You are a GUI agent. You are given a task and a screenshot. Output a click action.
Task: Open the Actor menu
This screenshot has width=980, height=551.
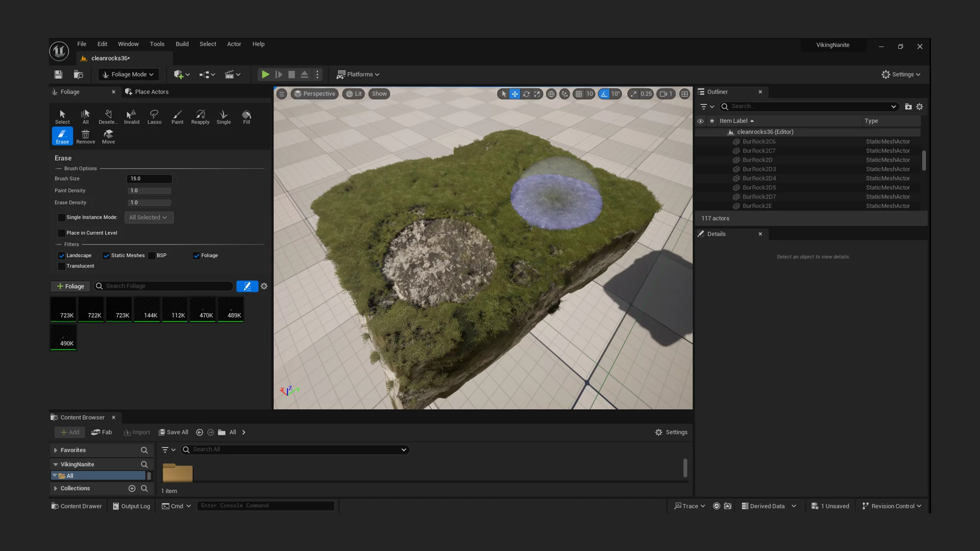(x=234, y=44)
